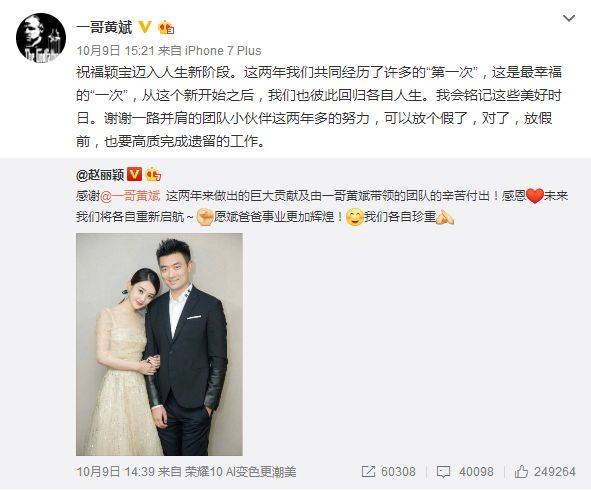591x491 pixels.
Task: Click the red heart emoji in the repost
Action: [x=534, y=196]
